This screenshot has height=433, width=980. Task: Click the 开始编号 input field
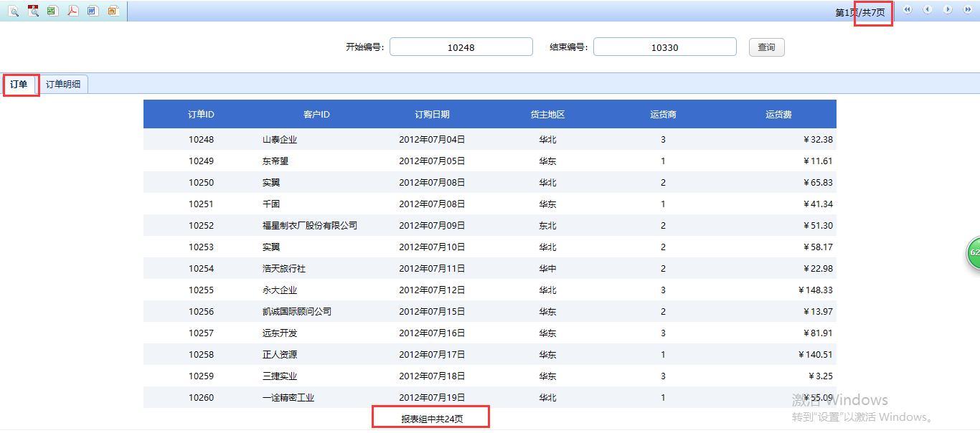[x=461, y=47]
